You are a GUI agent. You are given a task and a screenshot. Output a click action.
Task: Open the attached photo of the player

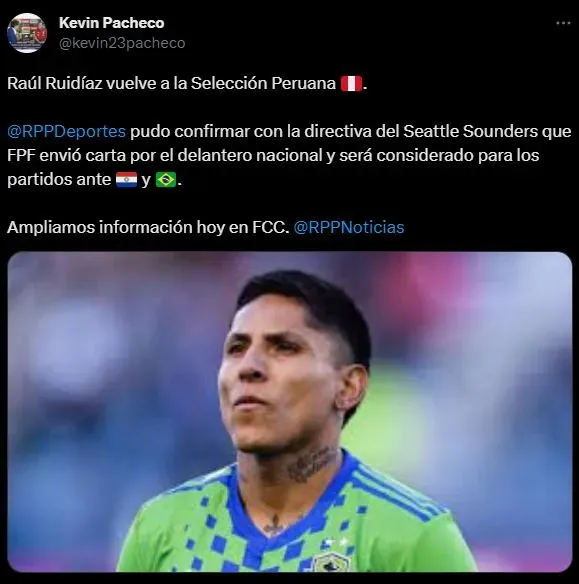(290, 412)
